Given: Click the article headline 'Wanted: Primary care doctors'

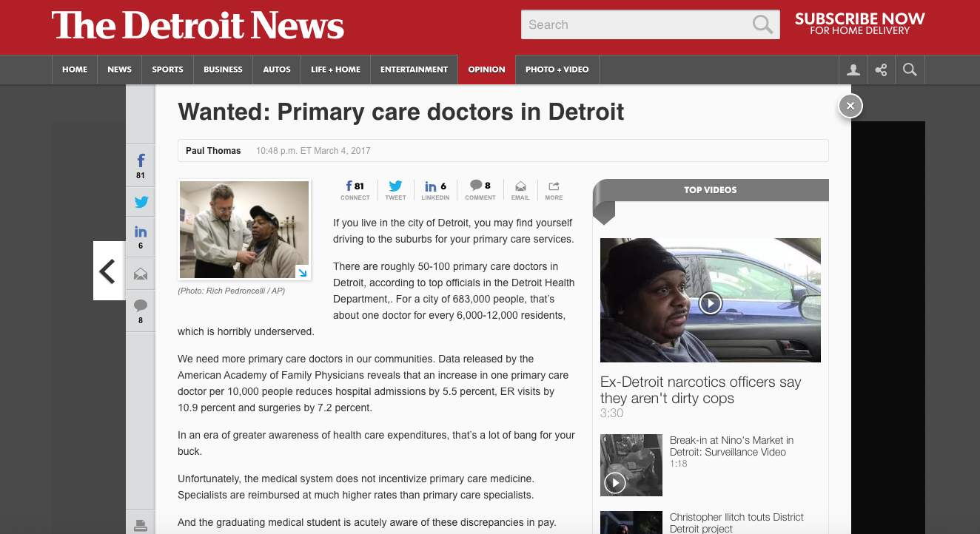Looking at the screenshot, I should point(401,112).
